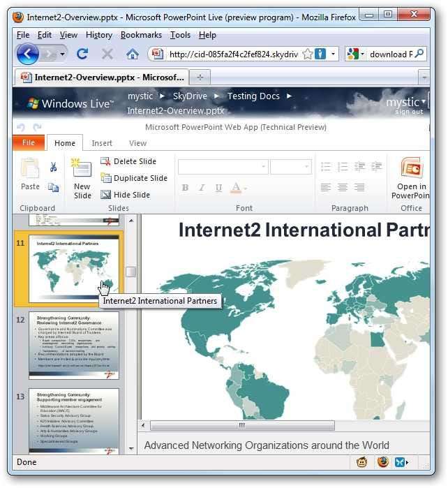
Task: Click the Greasemonkey monkey status bar icon
Action: tap(362, 462)
